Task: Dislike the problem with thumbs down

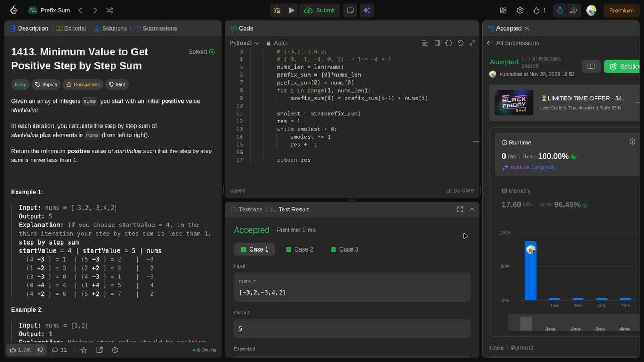Action: click(x=40, y=350)
